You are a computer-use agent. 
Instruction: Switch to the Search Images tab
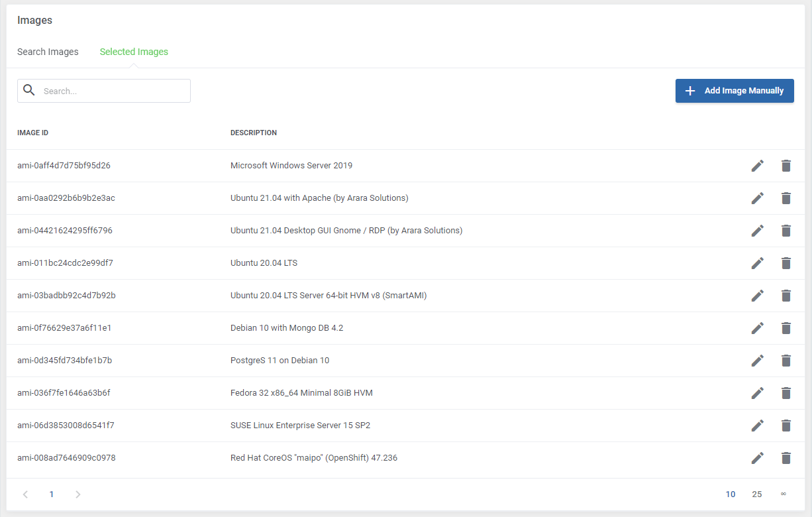[x=48, y=51]
